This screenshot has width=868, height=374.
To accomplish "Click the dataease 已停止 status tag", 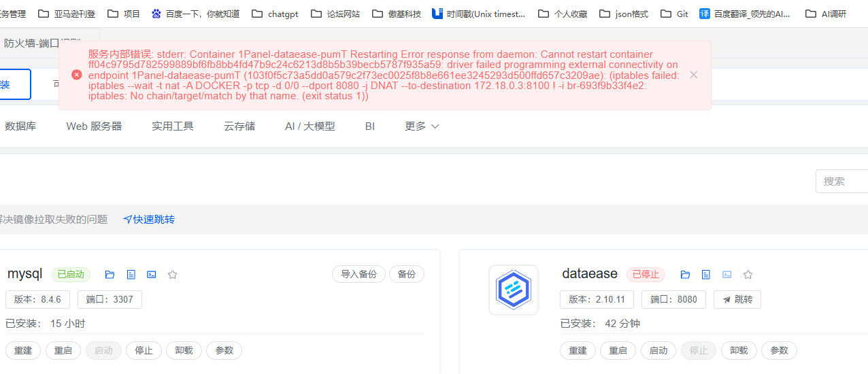I will [646, 275].
